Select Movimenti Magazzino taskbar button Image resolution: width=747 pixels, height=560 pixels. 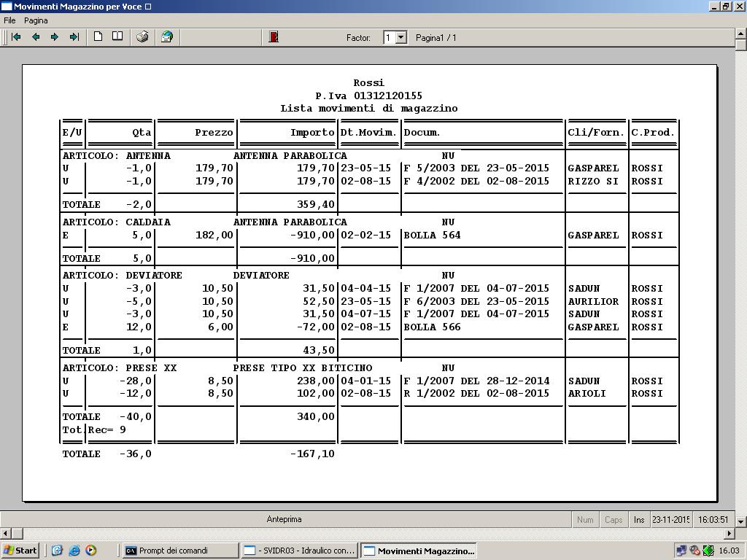pos(419,551)
